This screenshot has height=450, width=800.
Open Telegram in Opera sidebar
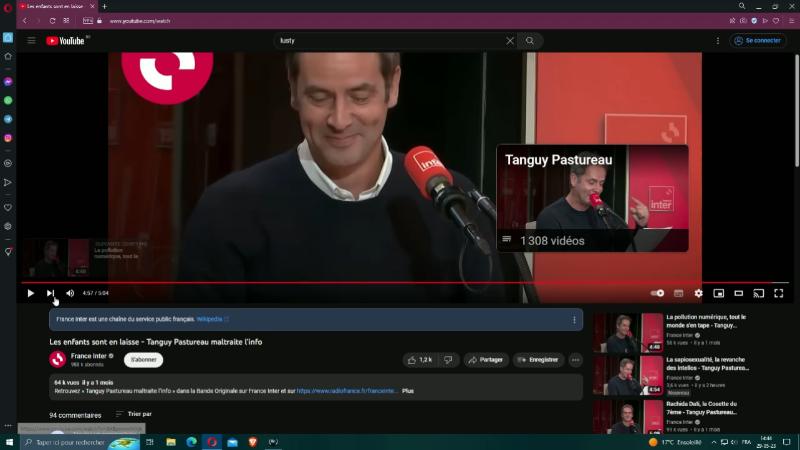point(8,119)
